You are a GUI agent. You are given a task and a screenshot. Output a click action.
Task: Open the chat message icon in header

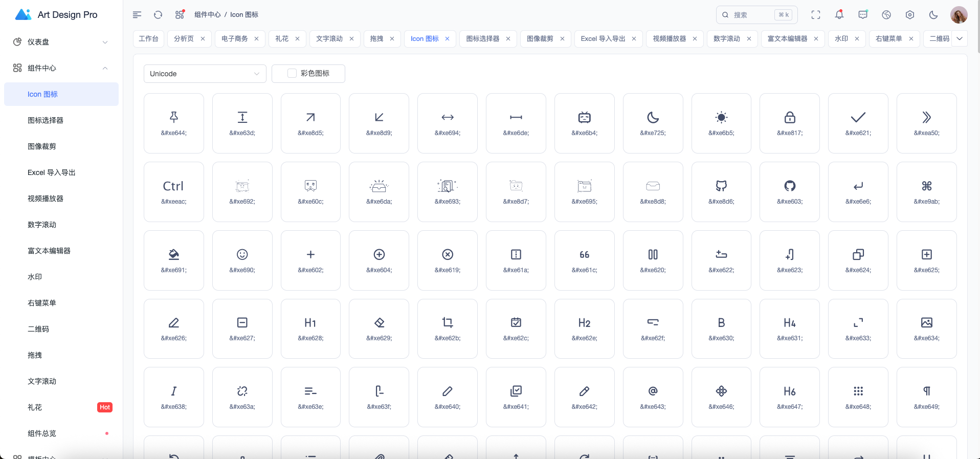pyautogui.click(x=863, y=15)
